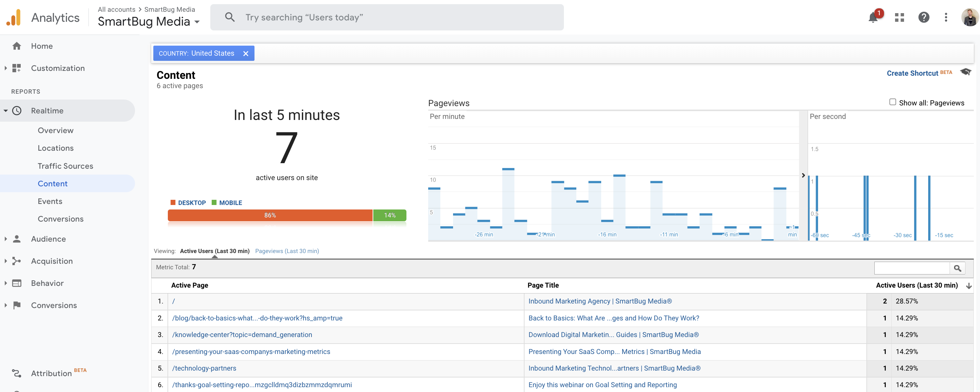The image size is (980, 392).
Task: Click the DESKTOP legend swatch
Action: coord(173,203)
